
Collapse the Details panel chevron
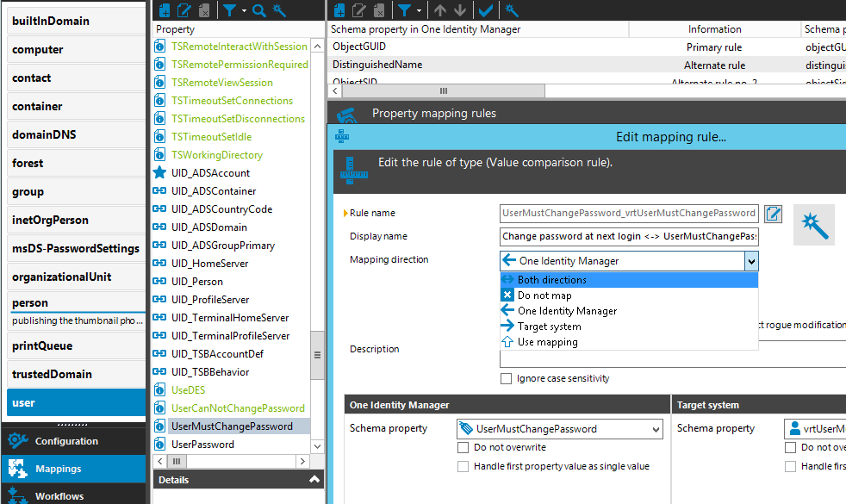tap(314, 480)
